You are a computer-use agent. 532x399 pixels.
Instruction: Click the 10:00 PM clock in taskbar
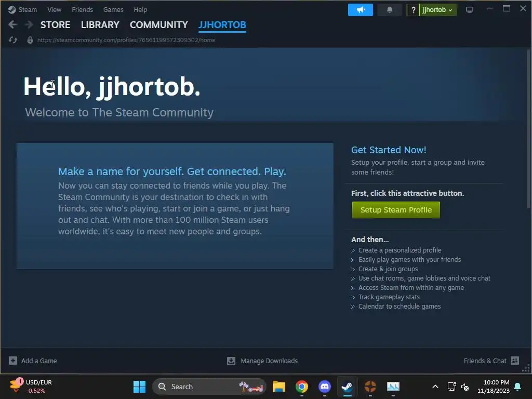496,382
